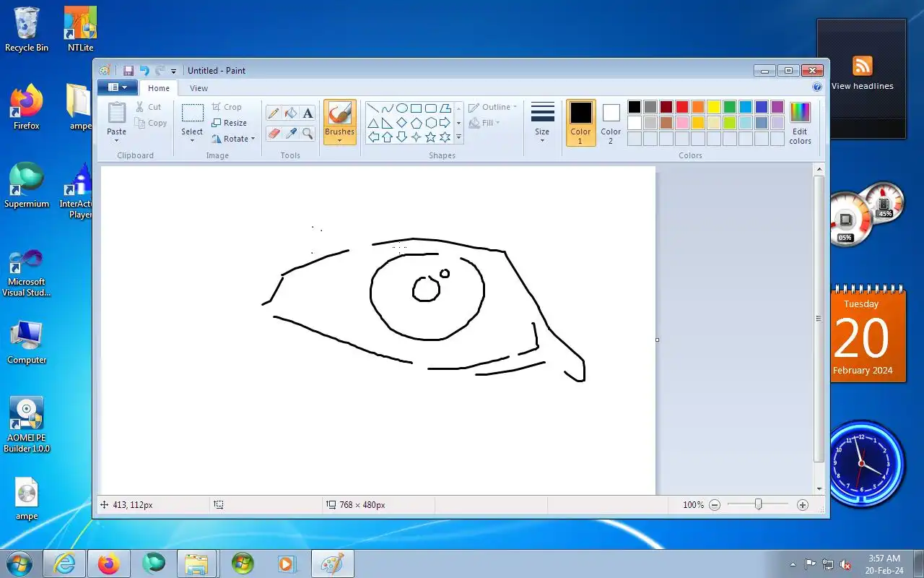The width and height of the screenshot is (924, 578).
Task: Switch to the View ribbon tab
Action: (199, 88)
